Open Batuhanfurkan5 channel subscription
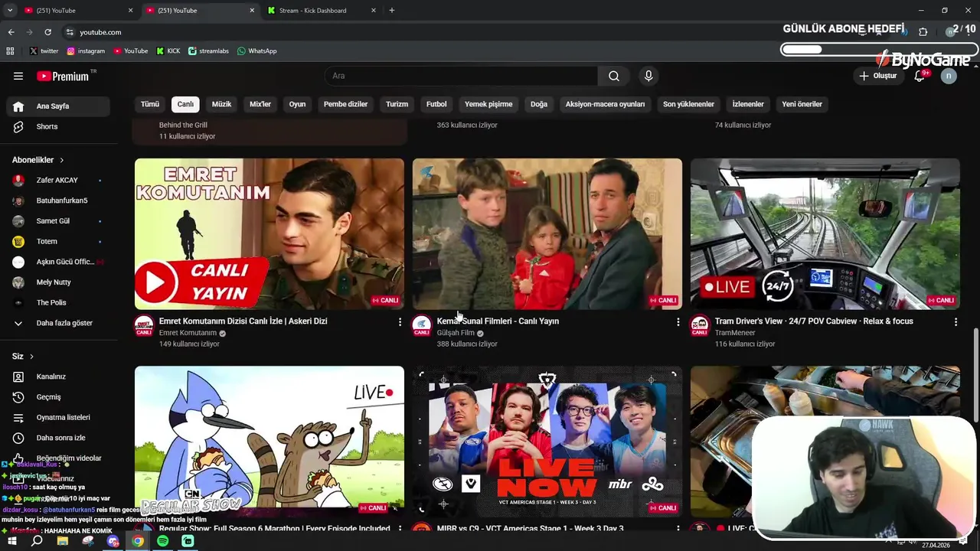The width and height of the screenshot is (980, 551). pos(59,201)
